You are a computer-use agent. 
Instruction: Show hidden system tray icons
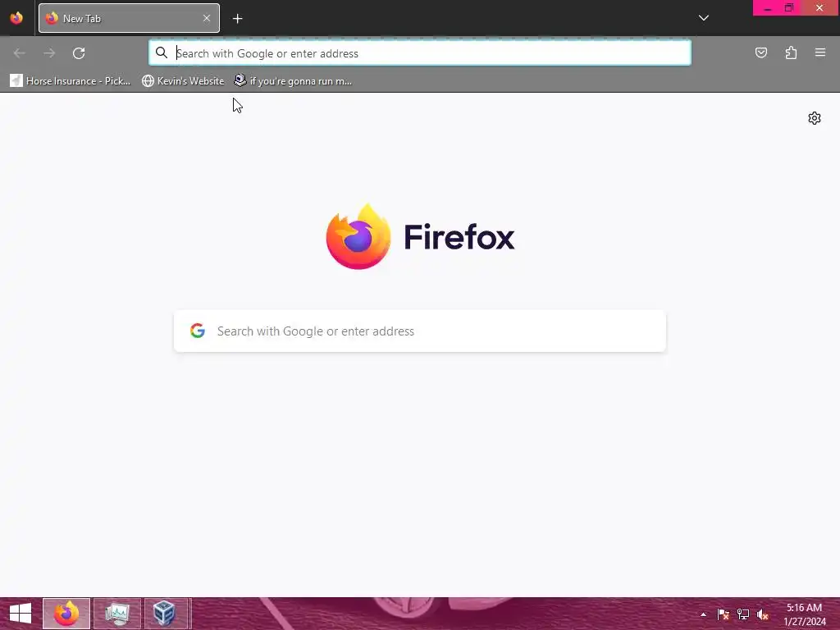coord(703,614)
